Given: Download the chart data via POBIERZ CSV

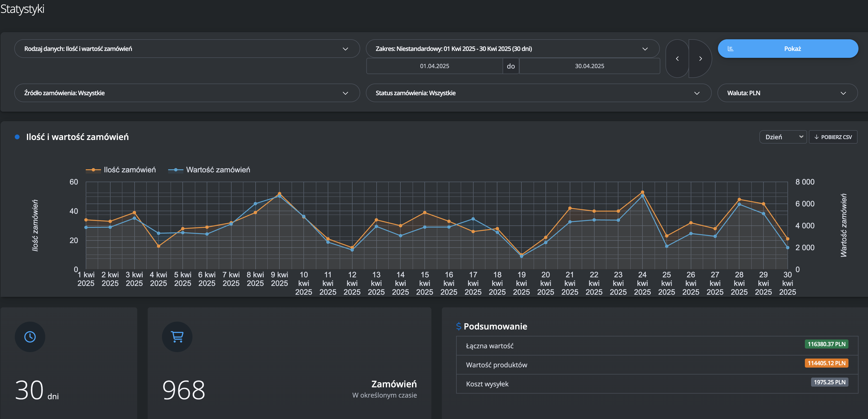Looking at the screenshot, I should pyautogui.click(x=833, y=137).
